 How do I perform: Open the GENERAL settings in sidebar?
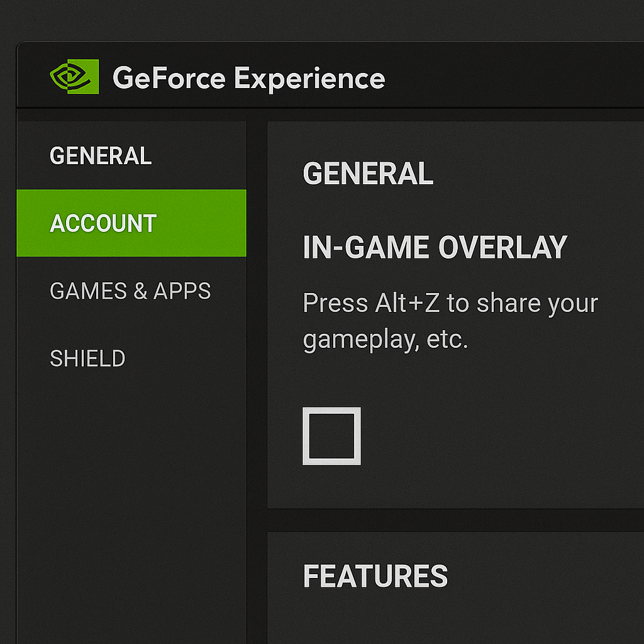click(x=101, y=156)
